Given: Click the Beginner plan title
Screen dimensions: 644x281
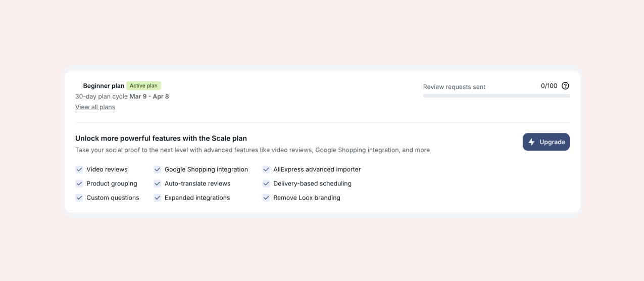Looking at the screenshot, I should (x=104, y=86).
